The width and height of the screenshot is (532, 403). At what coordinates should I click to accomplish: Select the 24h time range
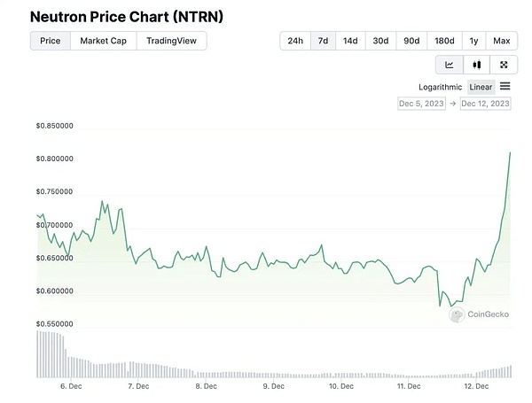[x=295, y=41]
